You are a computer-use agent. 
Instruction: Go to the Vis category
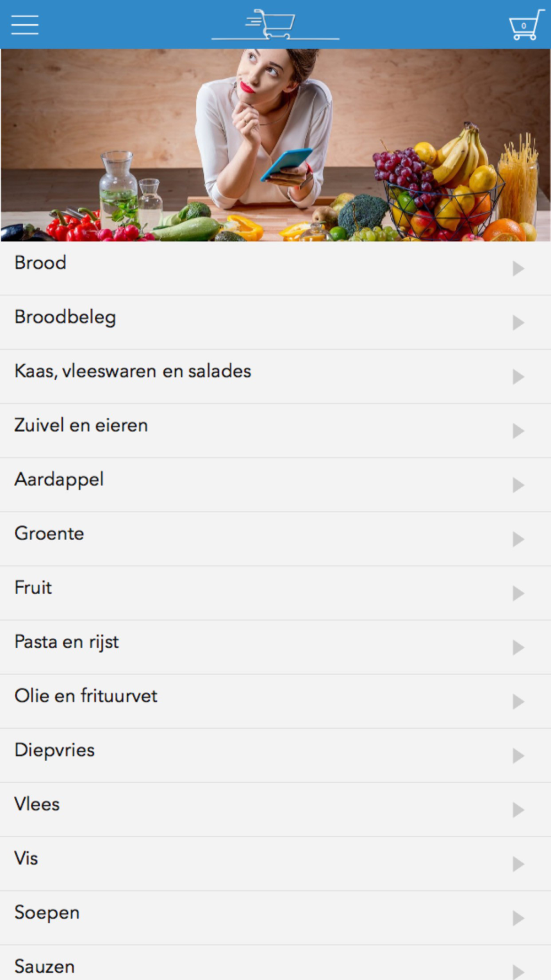click(x=275, y=864)
